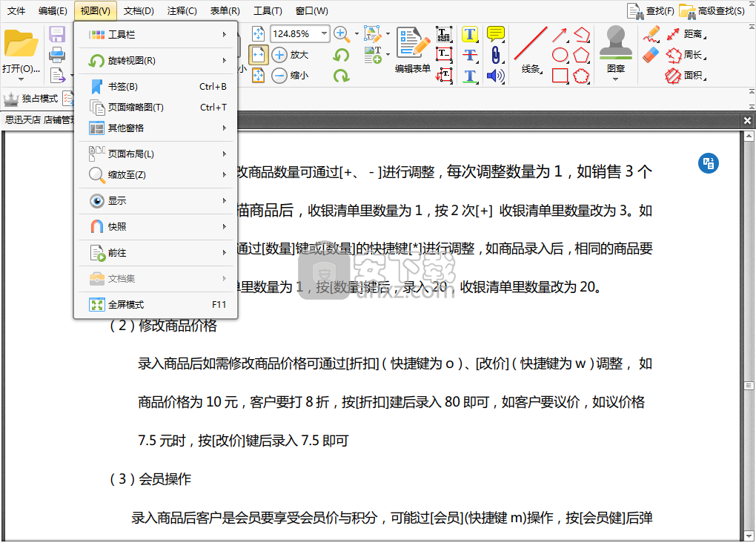Toggle the fit width page view icon
The image size is (756, 543).
point(259,55)
